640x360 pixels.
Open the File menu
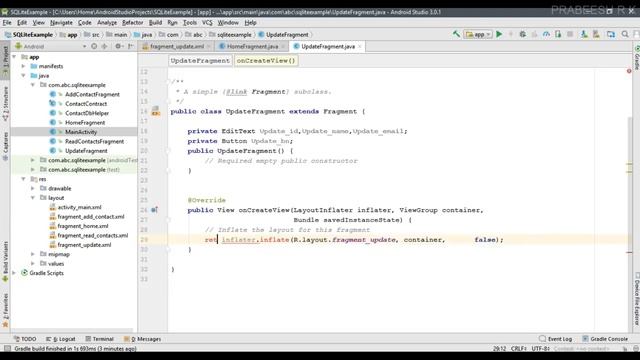[7, 22]
